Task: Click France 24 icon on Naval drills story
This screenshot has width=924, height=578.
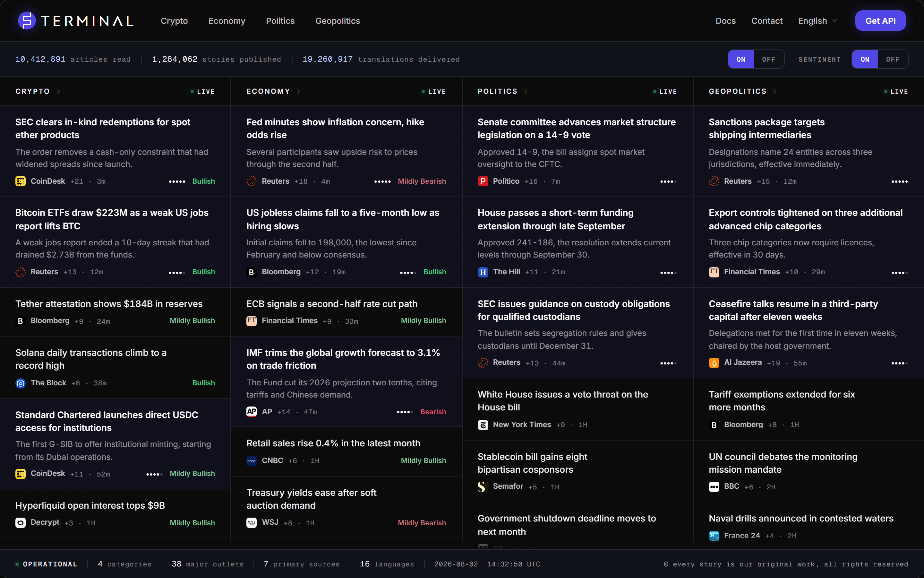Action: tap(714, 536)
